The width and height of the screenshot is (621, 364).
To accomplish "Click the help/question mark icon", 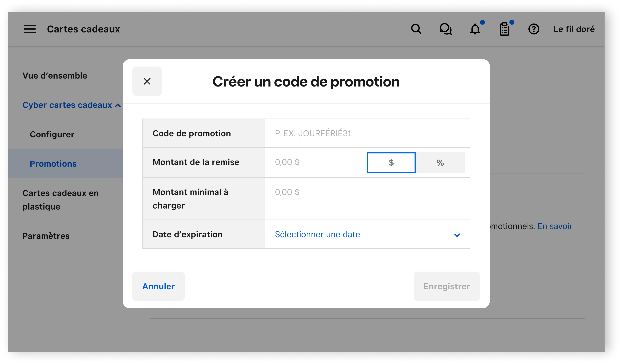I will tap(533, 29).
